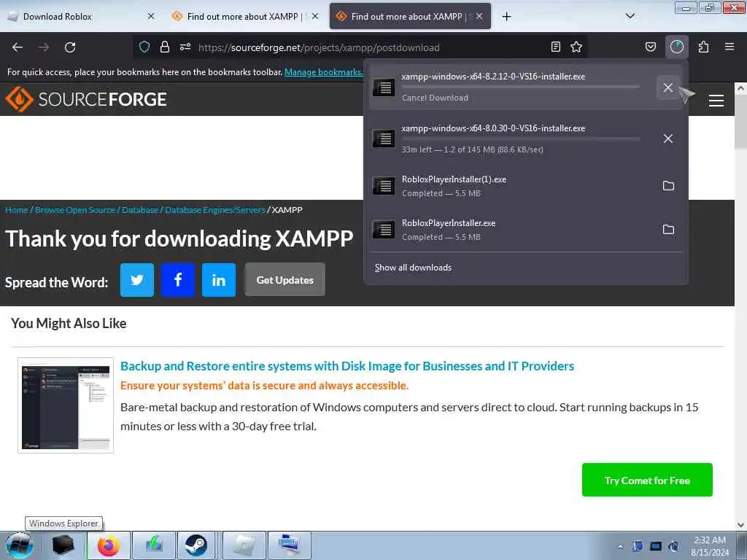This screenshot has width=747, height=560.
Task: Open folder containing RobloxPlayerInstaller.exe
Action: coord(668,230)
